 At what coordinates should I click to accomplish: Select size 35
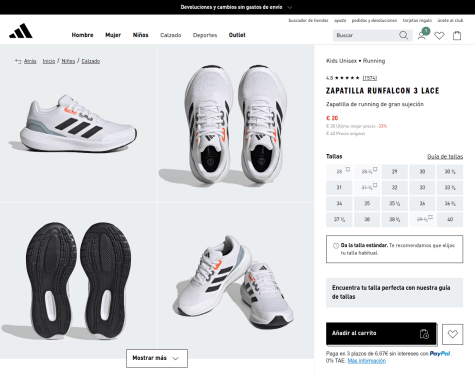367,203
